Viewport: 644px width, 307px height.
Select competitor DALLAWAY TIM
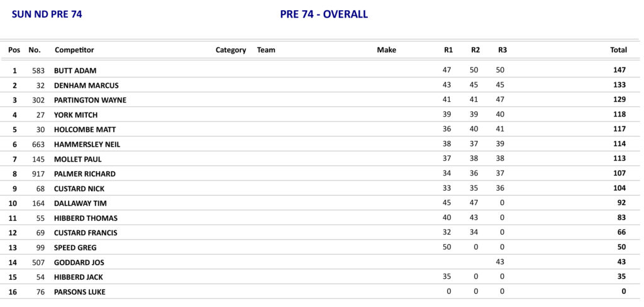coord(80,203)
